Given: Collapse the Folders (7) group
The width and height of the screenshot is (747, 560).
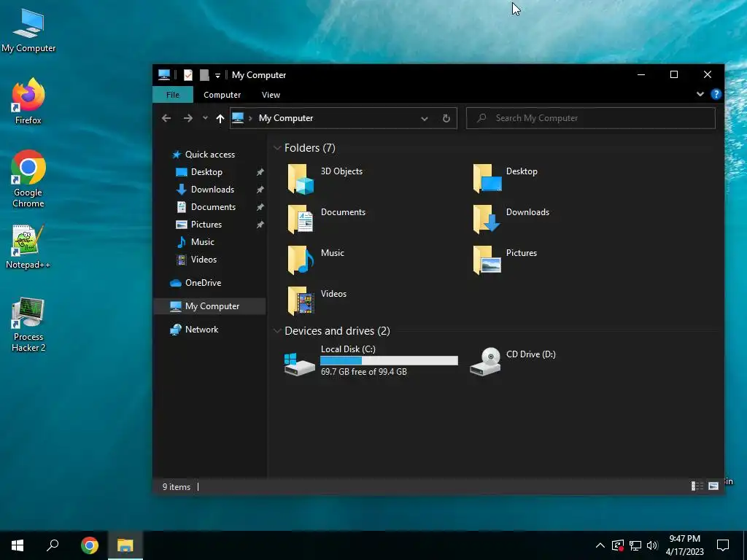Looking at the screenshot, I should (x=277, y=148).
